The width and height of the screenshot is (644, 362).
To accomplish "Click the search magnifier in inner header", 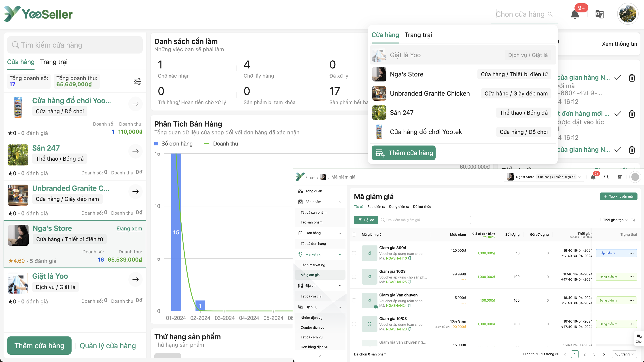I will click(x=606, y=177).
